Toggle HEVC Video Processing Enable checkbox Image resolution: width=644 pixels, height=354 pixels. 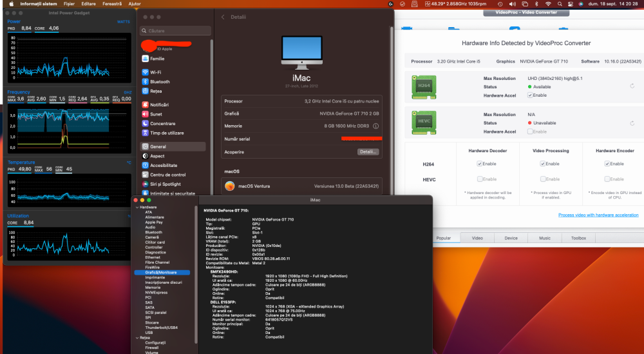point(542,179)
